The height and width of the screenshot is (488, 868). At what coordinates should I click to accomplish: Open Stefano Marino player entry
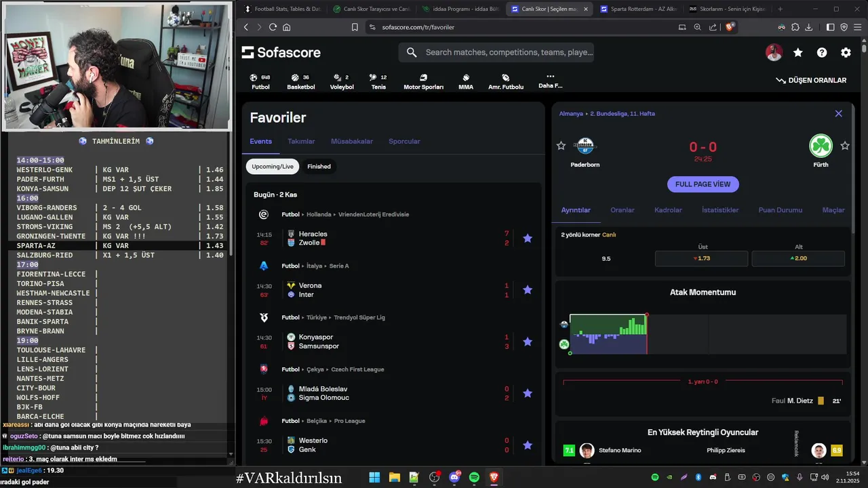click(602, 450)
